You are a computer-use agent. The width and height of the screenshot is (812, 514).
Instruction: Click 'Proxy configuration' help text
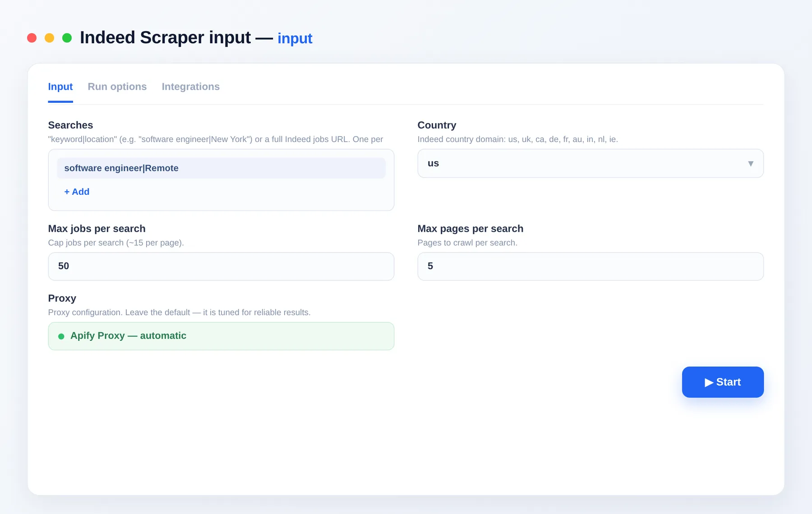(180, 312)
